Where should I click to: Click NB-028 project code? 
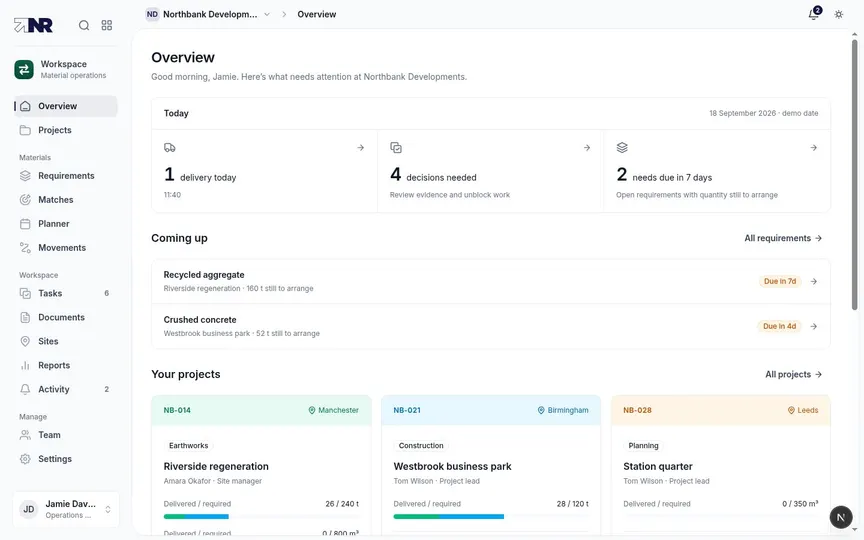click(637, 410)
